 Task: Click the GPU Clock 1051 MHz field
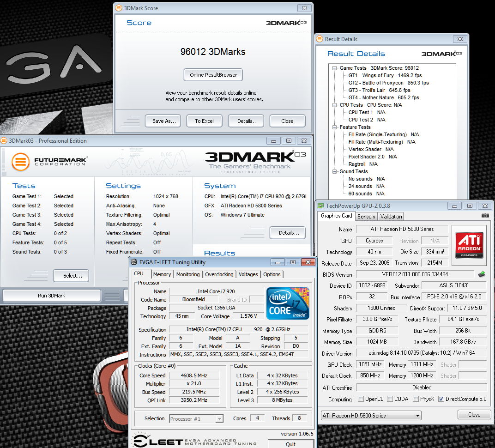tap(370, 364)
